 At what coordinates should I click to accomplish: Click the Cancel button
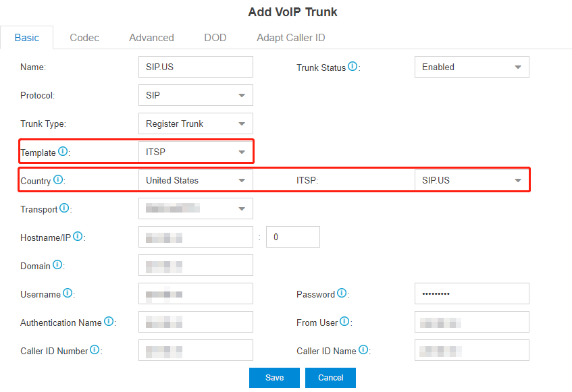click(330, 378)
